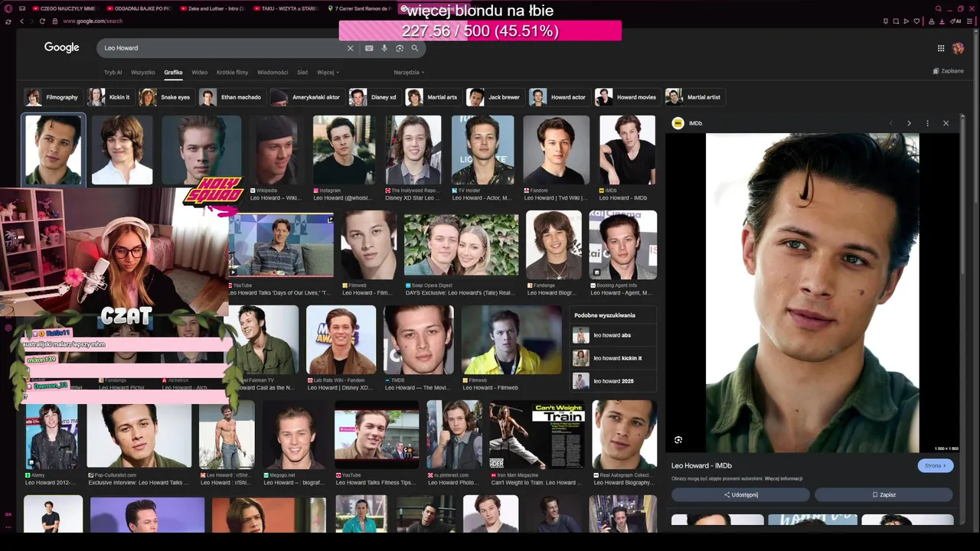Search by image with Google Lens

(x=400, y=48)
